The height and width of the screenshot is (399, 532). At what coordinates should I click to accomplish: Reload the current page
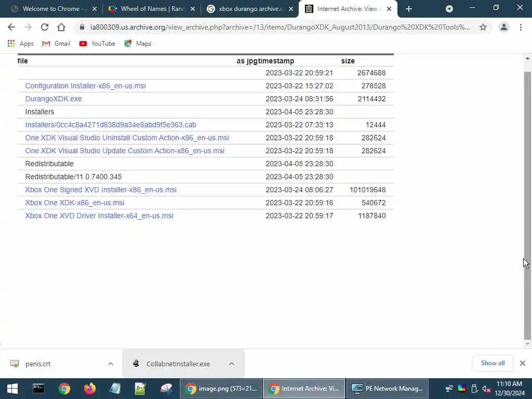point(45,27)
